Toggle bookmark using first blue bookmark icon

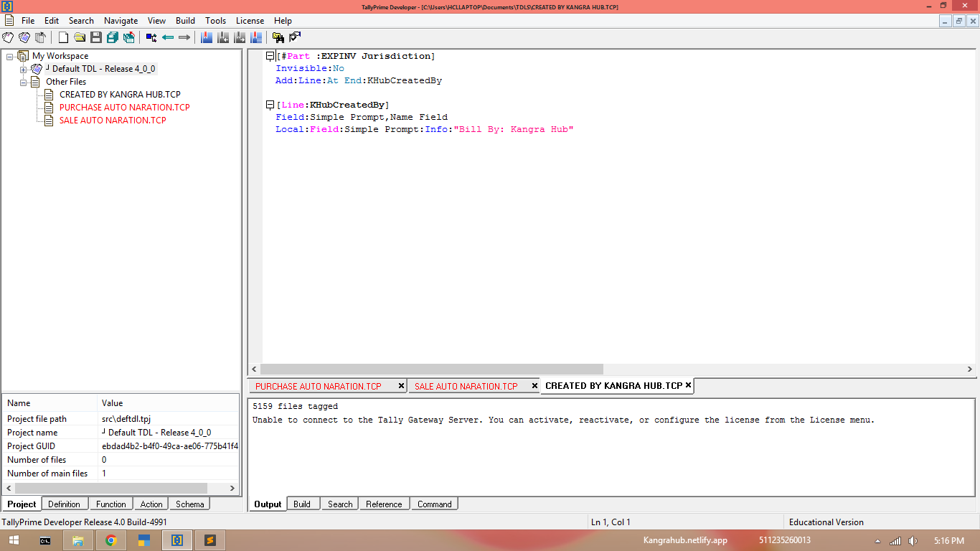click(207, 37)
